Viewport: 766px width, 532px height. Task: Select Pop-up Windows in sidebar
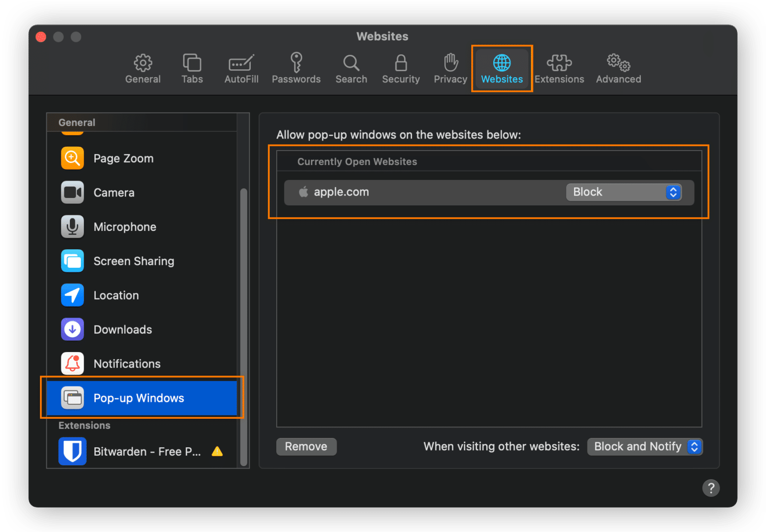(x=139, y=398)
